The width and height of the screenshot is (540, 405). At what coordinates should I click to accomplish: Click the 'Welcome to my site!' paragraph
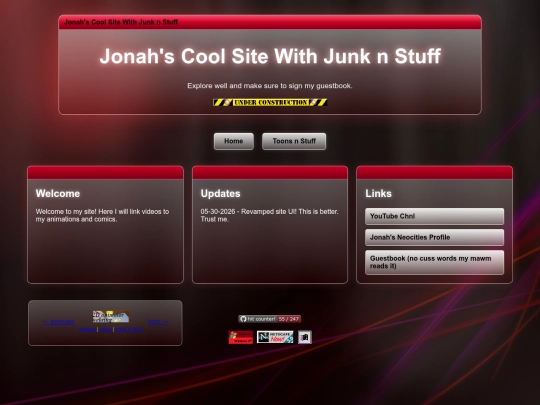pos(102,215)
